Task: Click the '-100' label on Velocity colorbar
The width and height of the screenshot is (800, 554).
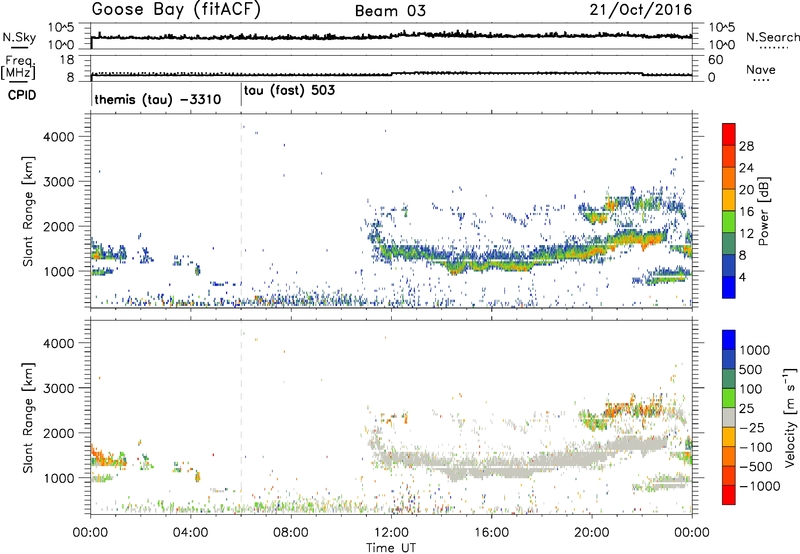Action: point(755,447)
